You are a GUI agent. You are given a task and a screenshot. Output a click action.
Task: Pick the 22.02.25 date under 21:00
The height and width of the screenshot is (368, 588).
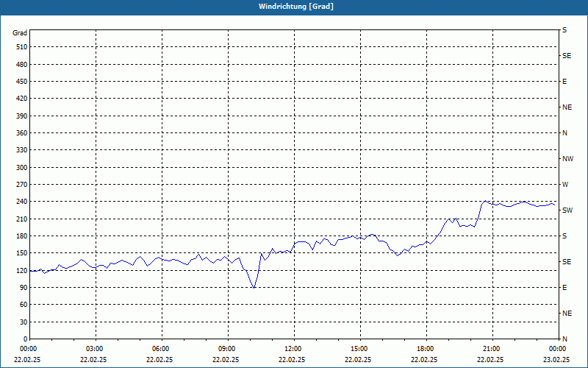pyautogui.click(x=490, y=359)
